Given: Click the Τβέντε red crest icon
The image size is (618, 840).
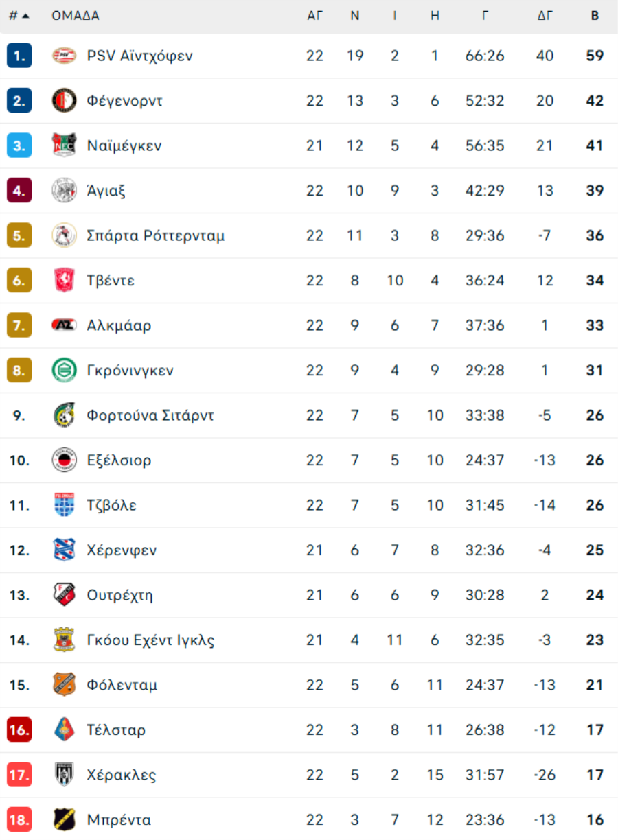Looking at the screenshot, I should [x=65, y=281].
